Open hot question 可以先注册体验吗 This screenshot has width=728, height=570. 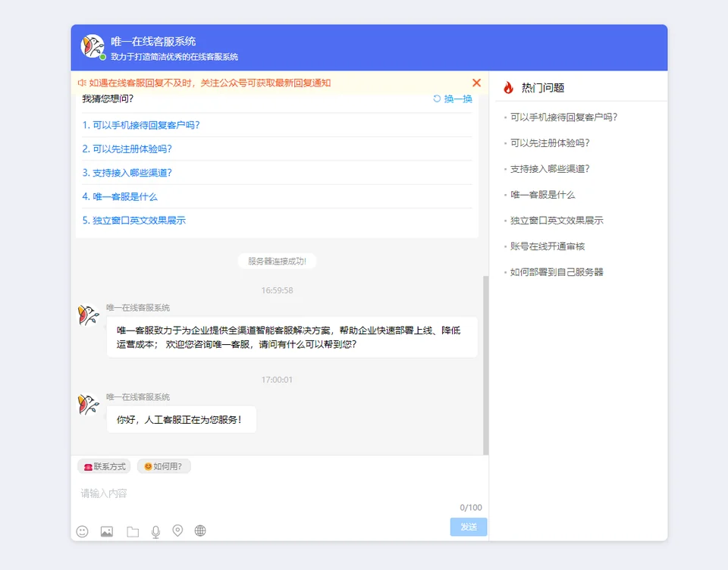(550, 143)
